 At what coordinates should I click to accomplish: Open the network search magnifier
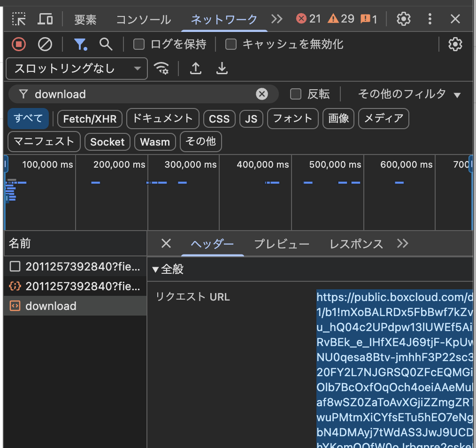coord(106,45)
